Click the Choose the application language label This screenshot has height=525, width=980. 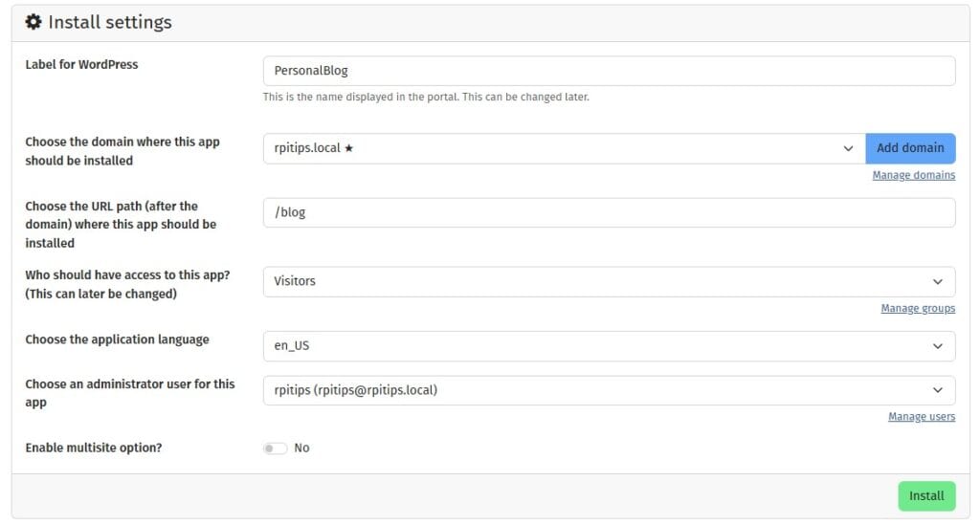tap(117, 339)
